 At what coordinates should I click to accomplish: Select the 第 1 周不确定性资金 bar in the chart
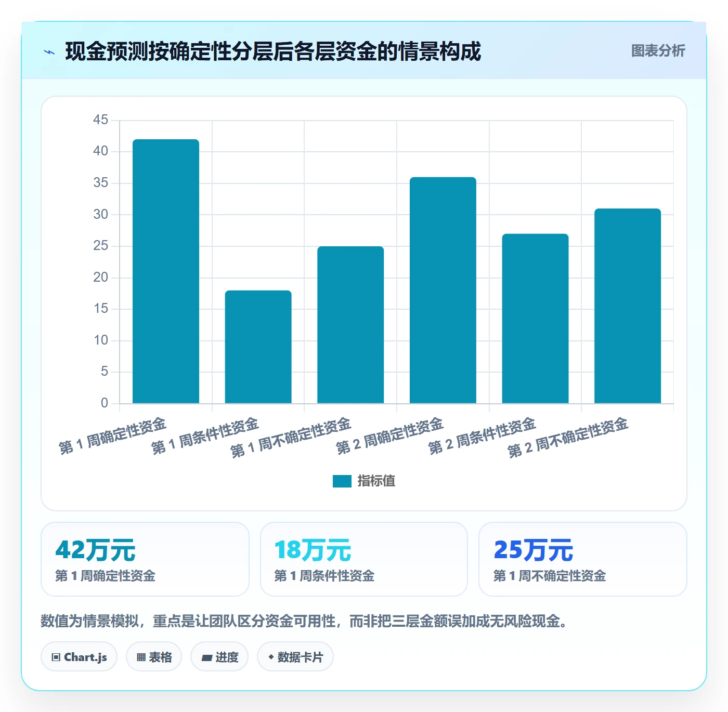350,325
